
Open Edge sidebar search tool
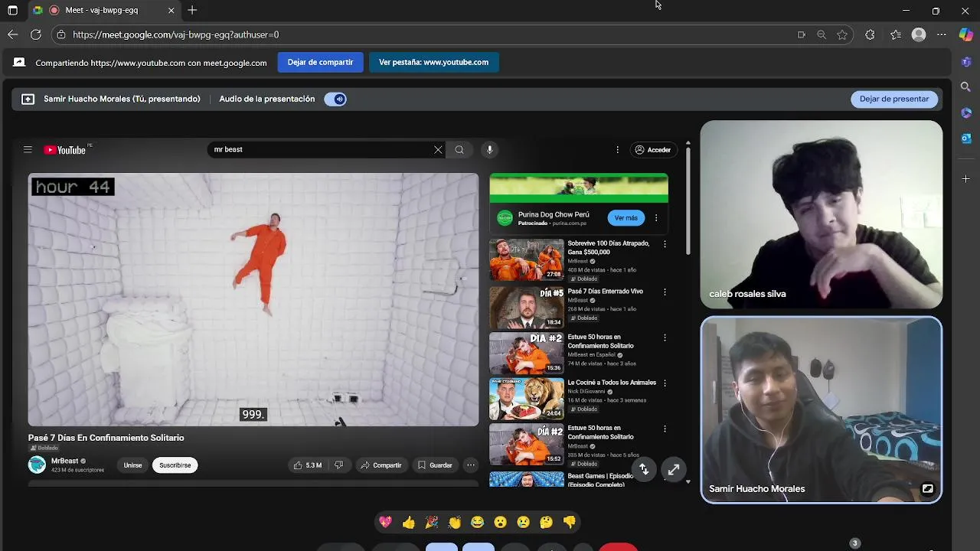click(966, 87)
